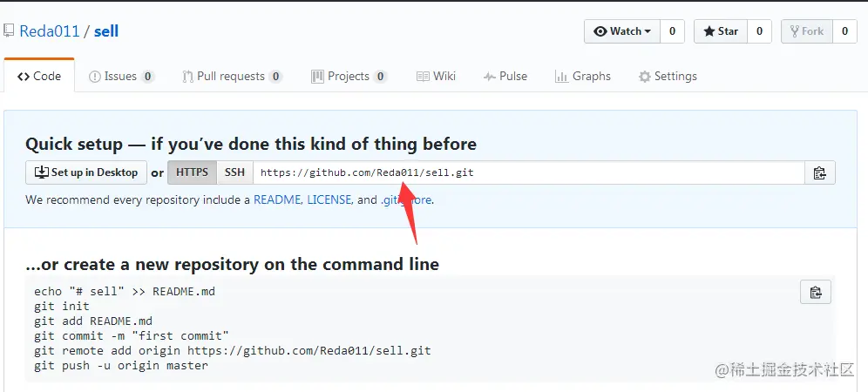
Task: Click Set up in Desktop button
Action: [86, 172]
